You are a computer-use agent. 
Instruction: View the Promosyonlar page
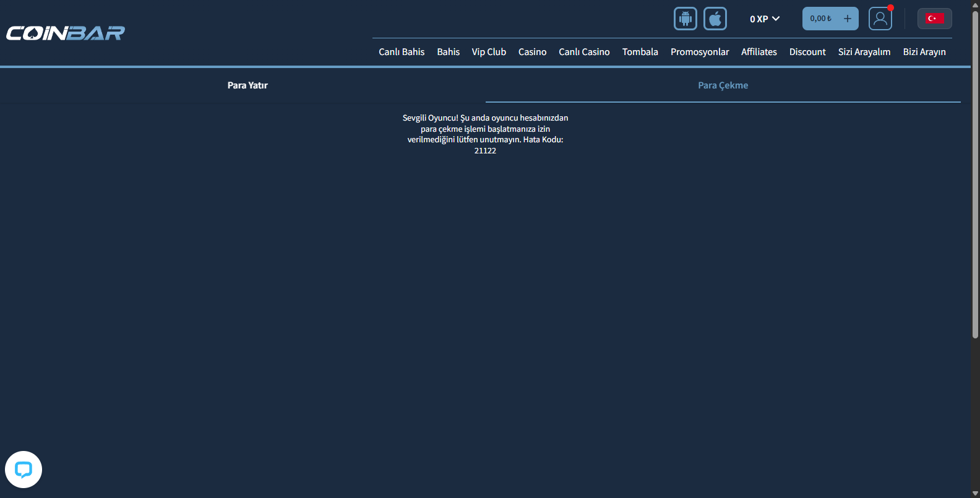click(x=700, y=52)
